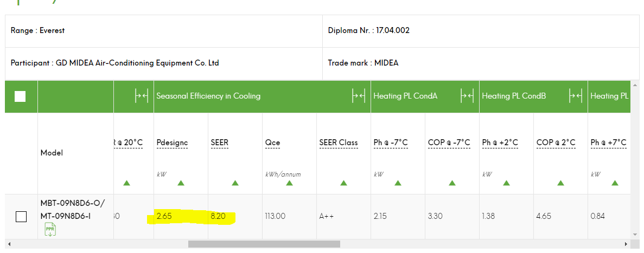Viewport: 644px width, 253px height.
Task: Click the COP @ -7°C header
Action: tap(449, 142)
